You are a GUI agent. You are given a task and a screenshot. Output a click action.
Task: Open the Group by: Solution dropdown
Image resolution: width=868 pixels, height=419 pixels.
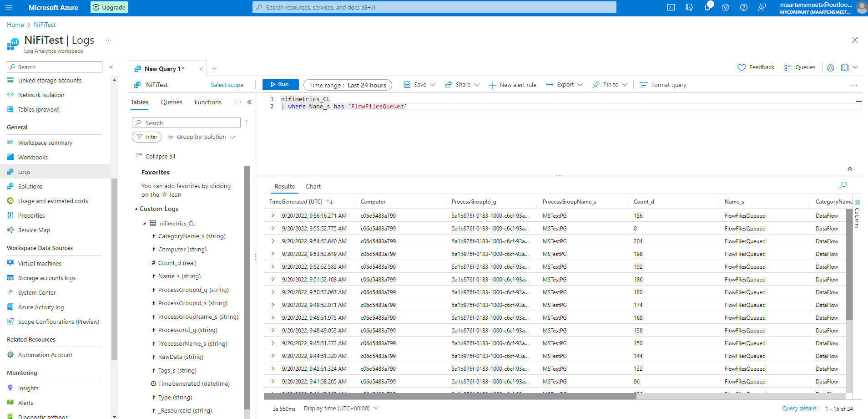(x=201, y=137)
